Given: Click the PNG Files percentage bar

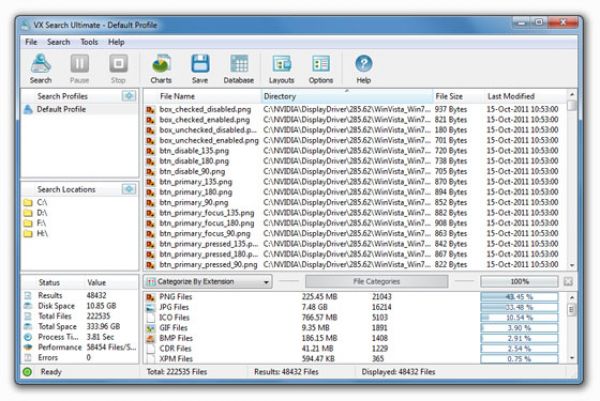Looking at the screenshot, I should pyautogui.click(x=519, y=297).
